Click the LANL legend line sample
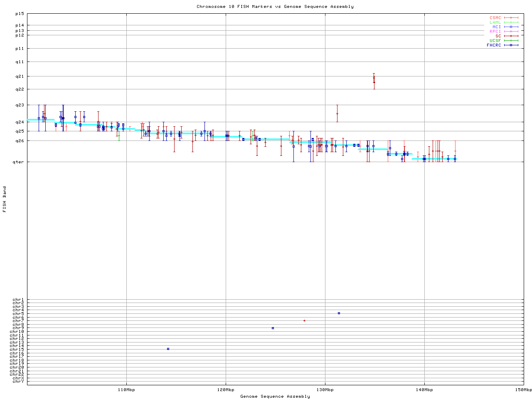Screen dimensions: 532x399 (511, 22)
